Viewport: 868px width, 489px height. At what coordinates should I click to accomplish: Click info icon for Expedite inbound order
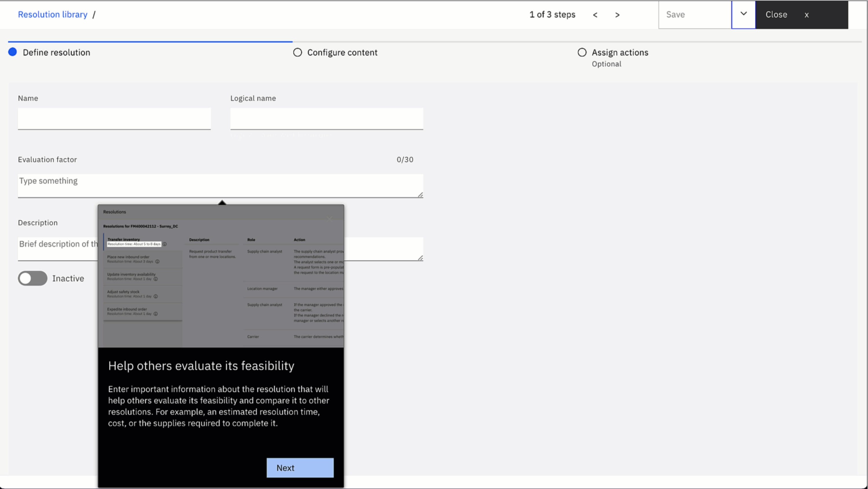point(156,314)
